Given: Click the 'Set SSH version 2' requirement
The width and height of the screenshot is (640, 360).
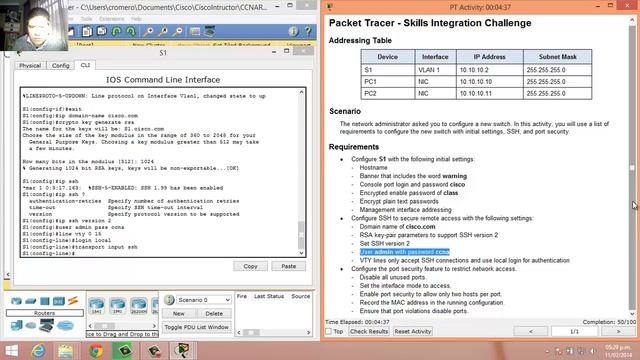Looking at the screenshot, I should click(384, 244).
